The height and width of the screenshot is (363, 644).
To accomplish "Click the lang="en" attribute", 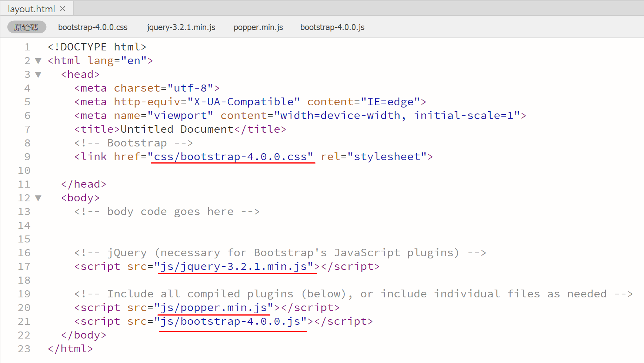I will point(117,61).
